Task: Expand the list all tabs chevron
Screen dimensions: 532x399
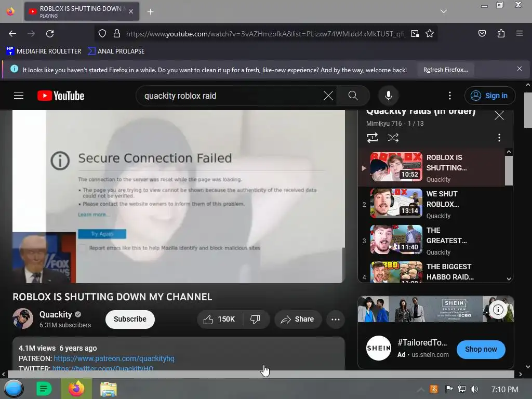Action: (x=444, y=11)
